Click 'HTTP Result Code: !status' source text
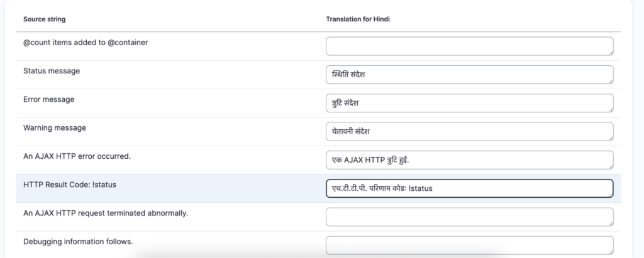This screenshot has height=258, width=644. click(70, 185)
